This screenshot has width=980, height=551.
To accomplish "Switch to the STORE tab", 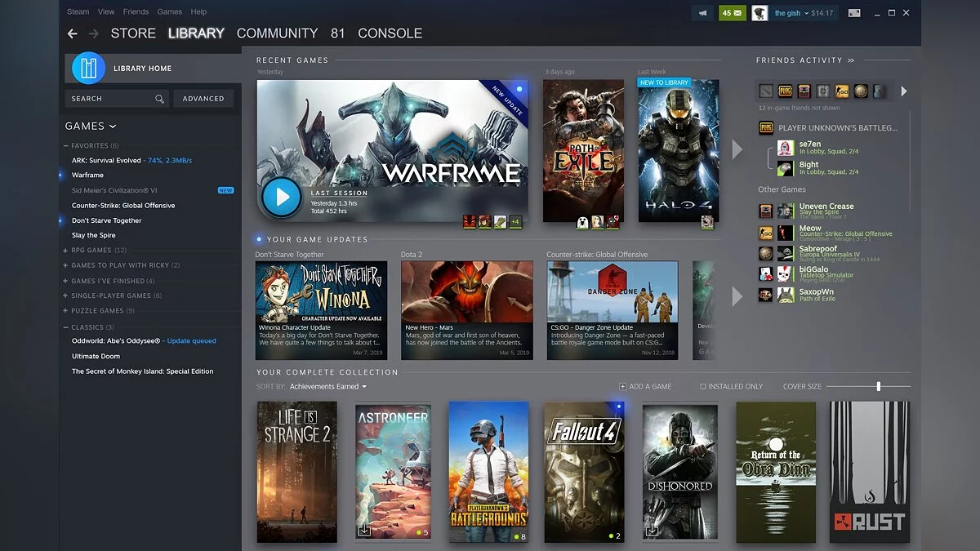I will 133,33.
